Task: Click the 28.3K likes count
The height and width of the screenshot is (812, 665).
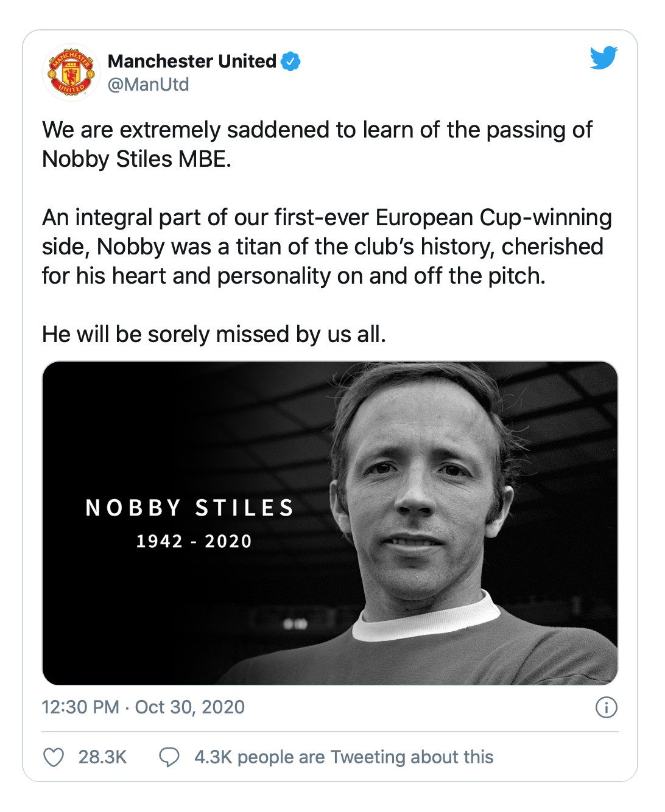Action: click(x=102, y=757)
